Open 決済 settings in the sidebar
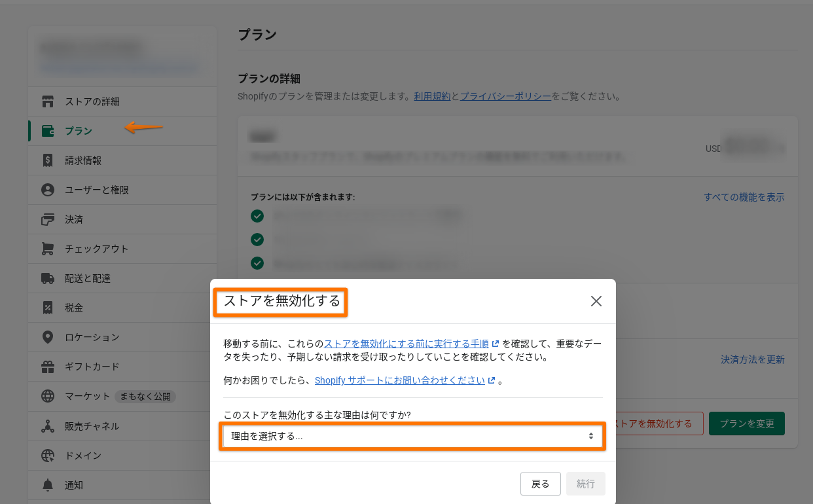Screen dimensions: 813x504 tap(122, 219)
